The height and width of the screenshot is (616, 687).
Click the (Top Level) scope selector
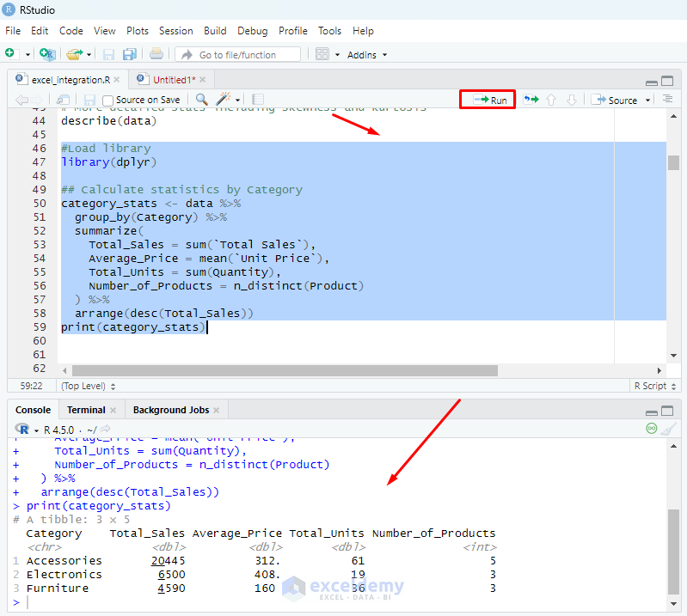tap(88, 386)
